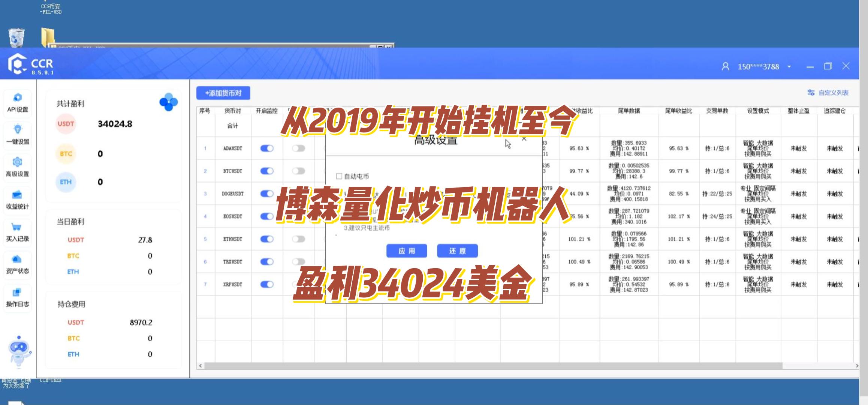Click the horizontal scrollbar thumb below table
The height and width of the screenshot is (405, 868).
(494, 366)
